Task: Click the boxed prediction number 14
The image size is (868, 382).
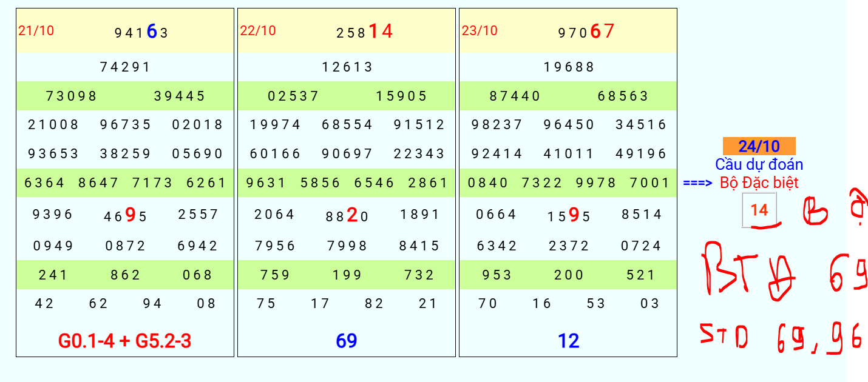Action: click(759, 210)
